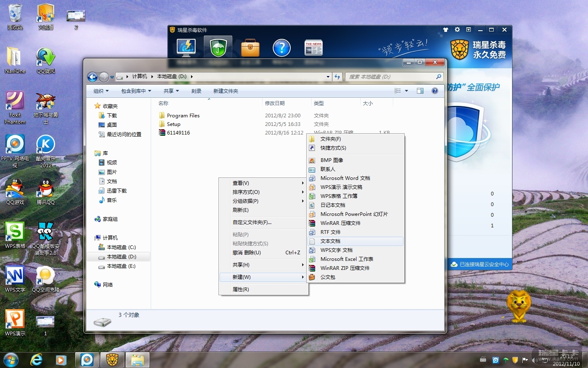Screen dimensions: 588x368
Task: Click 属性(R) in the context menu
Action: 241,289
